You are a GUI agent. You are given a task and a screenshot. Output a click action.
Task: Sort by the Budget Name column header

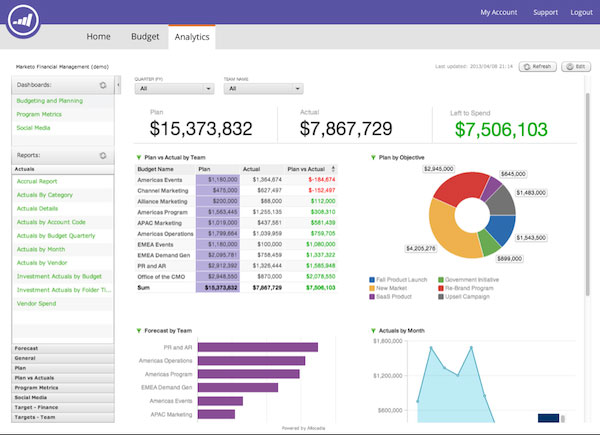coord(155,169)
